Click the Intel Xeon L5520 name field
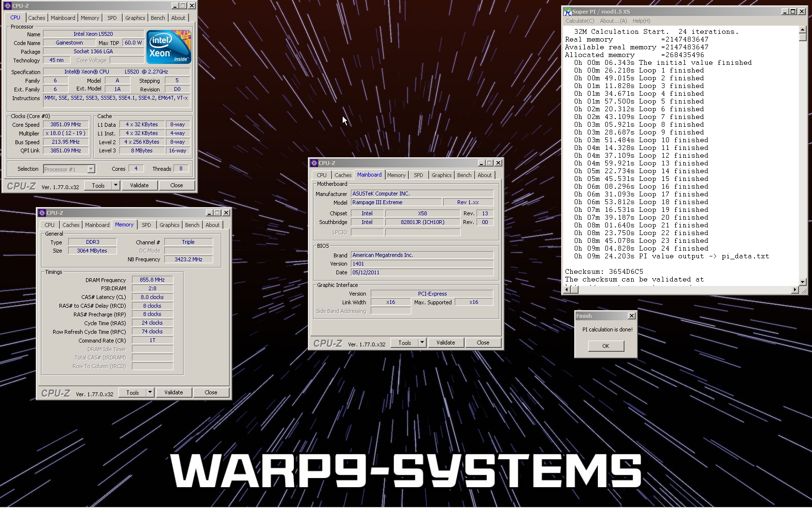This screenshot has height=508, width=812. (93, 34)
